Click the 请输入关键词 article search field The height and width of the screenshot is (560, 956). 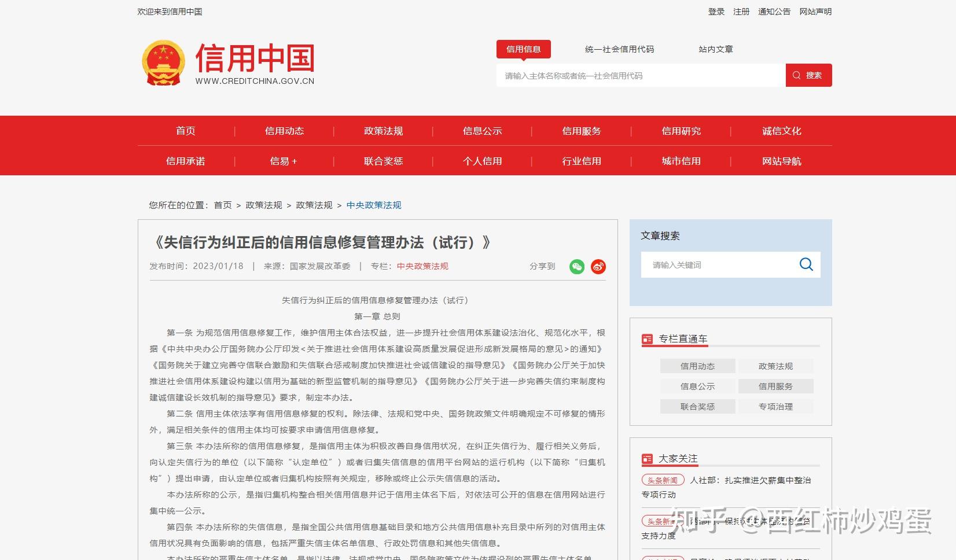click(x=718, y=265)
